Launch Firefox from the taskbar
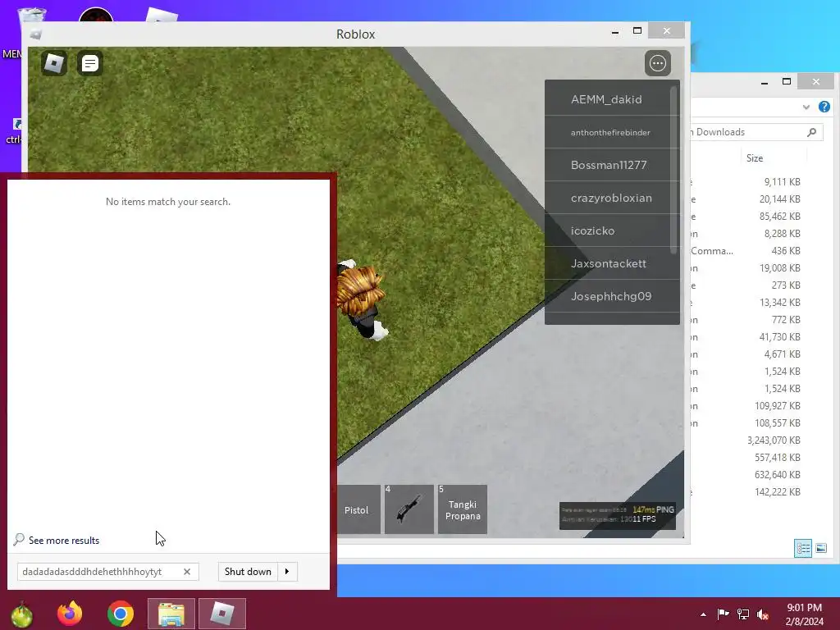This screenshot has width=840, height=630. click(70, 614)
